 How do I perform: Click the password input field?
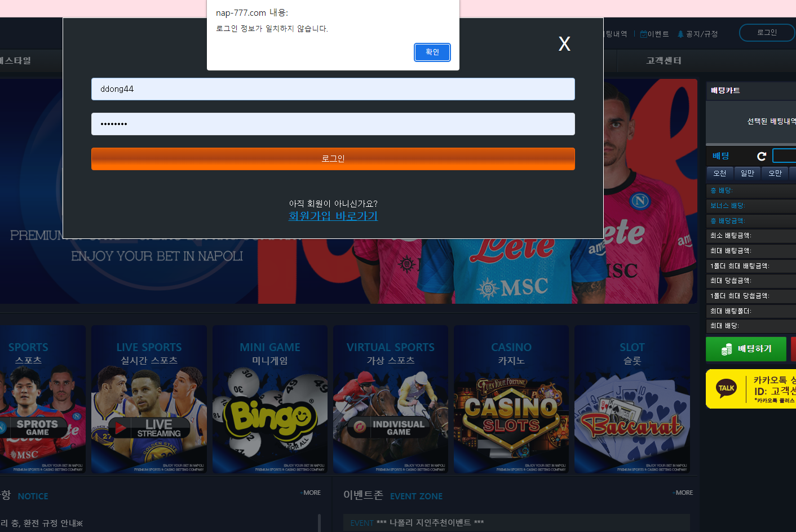click(x=333, y=124)
